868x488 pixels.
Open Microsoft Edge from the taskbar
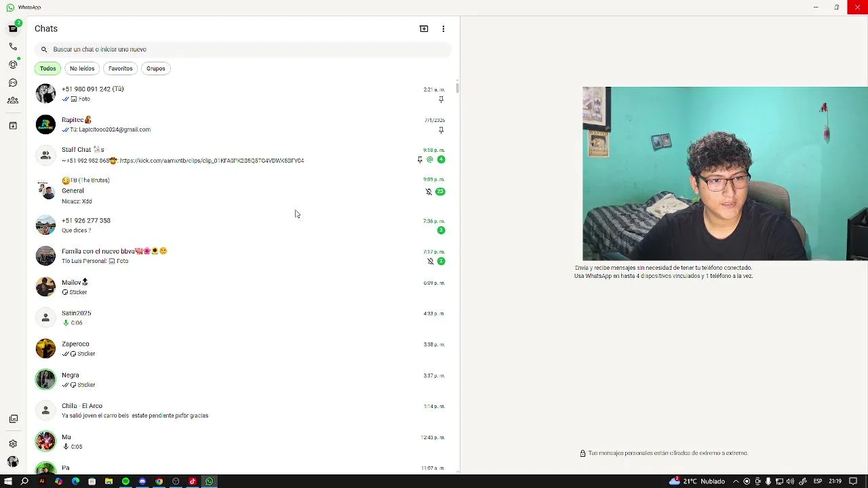tap(75, 481)
